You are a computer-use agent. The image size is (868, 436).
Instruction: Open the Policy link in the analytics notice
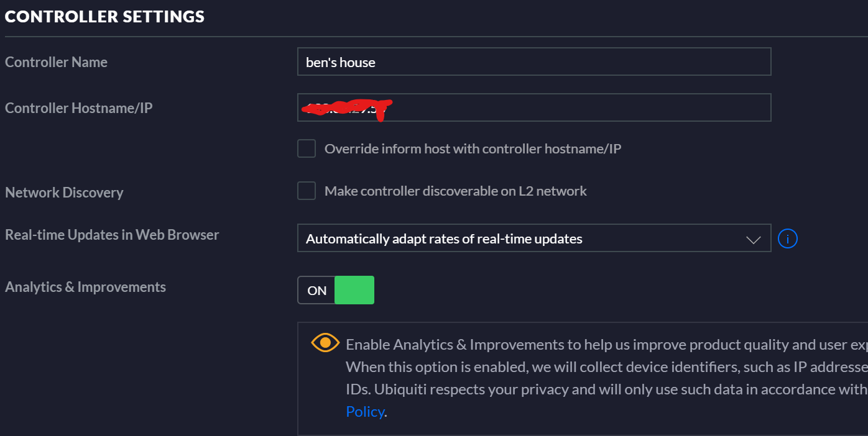[365, 411]
